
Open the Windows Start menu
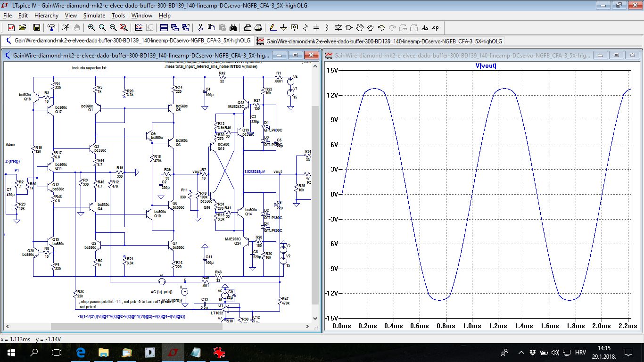11,353
